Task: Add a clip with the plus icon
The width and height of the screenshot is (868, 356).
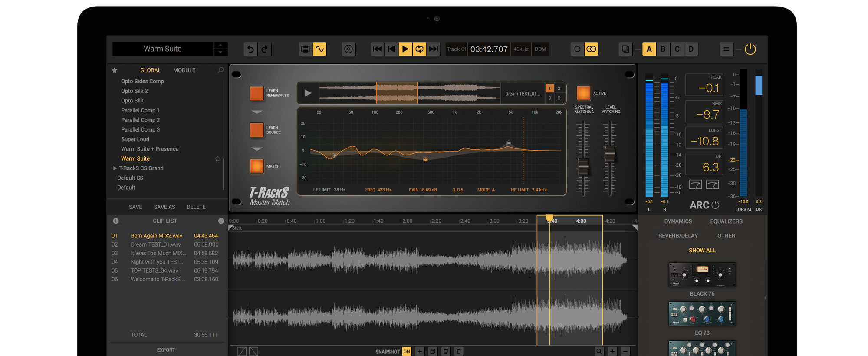Action: click(x=116, y=221)
